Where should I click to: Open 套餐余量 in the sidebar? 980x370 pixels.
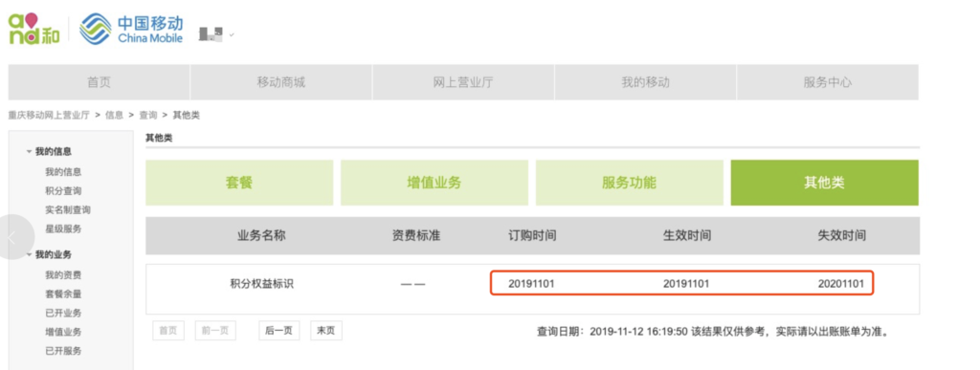pyautogui.click(x=63, y=294)
